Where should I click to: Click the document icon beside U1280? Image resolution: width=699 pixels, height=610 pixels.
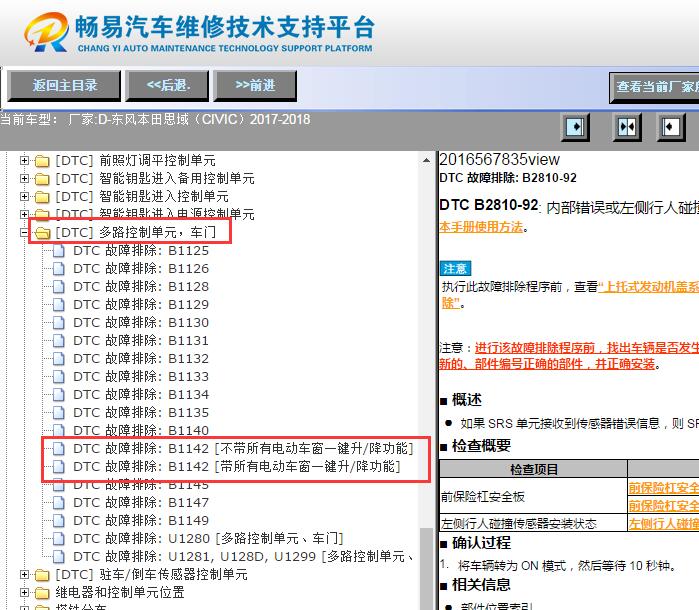pyautogui.click(x=59, y=539)
